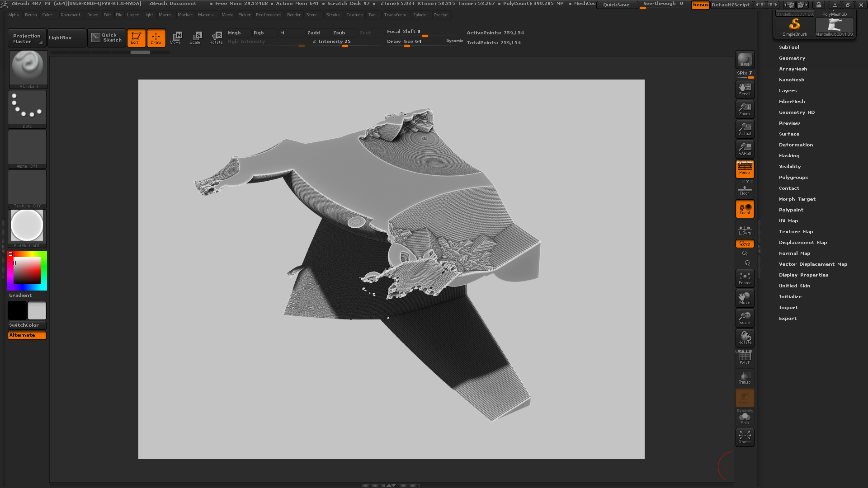Open the FlatSketch01 material picker
This screenshot has height=488, width=868.
point(27,229)
